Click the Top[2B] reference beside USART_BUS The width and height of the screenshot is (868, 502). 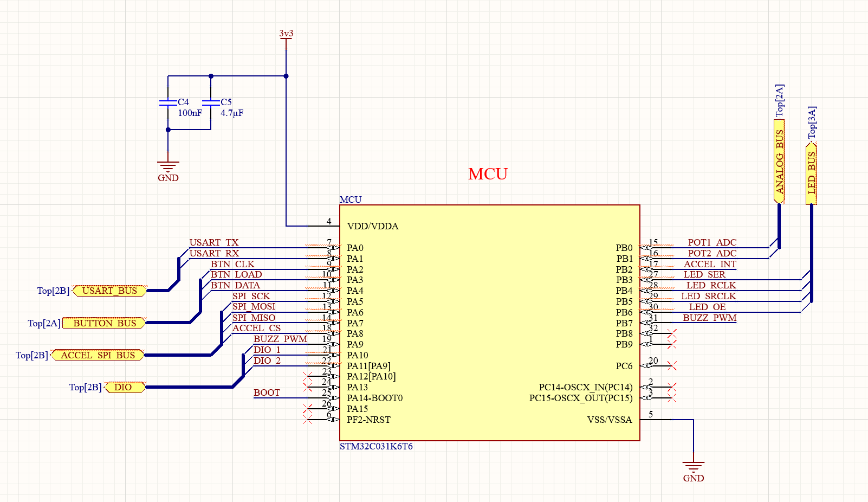(x=53, y=291)
